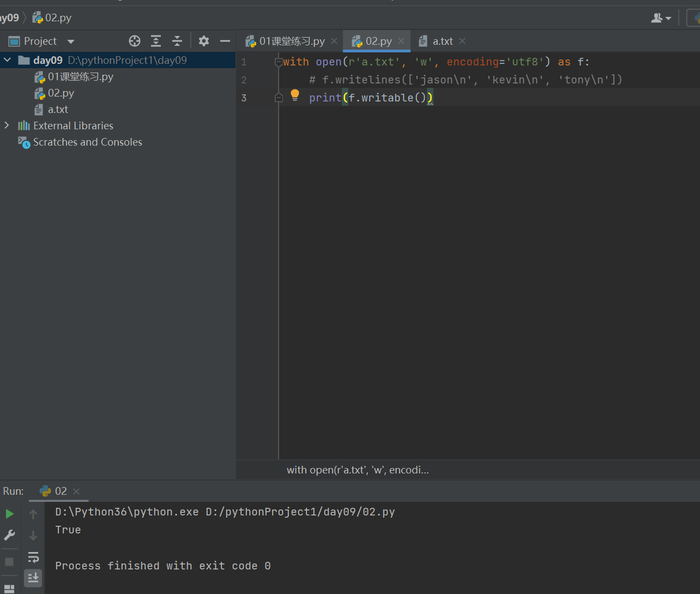Click the yellow lightbulb intention icon
Screen dimensions: 700x594
(295, 95)
